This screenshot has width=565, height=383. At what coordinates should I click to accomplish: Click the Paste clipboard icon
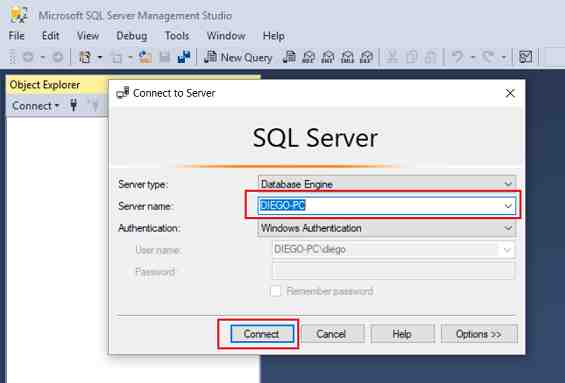(x=431, y=57)
